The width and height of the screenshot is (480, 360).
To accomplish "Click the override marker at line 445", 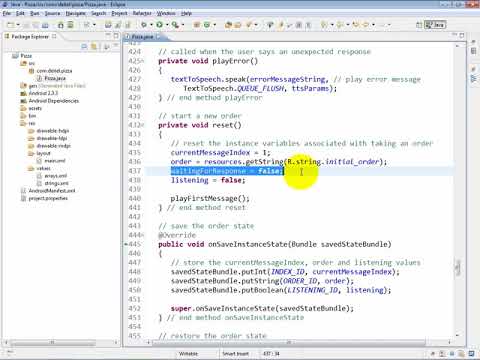I will (x=126, y=244).
